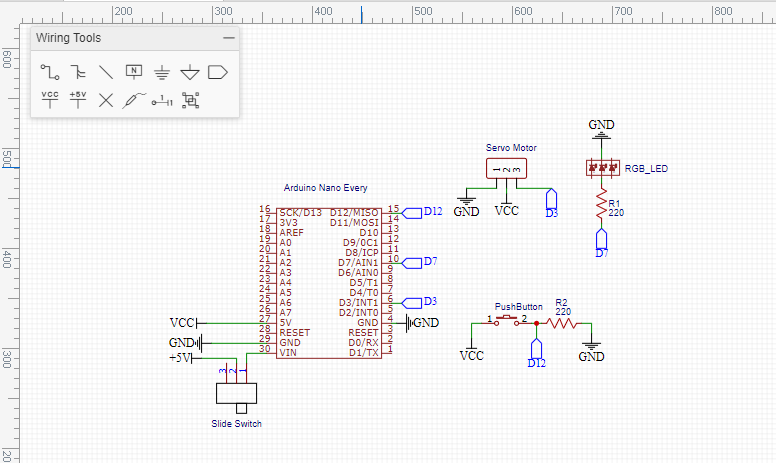
Task: Select the PushButton label text
Action: pos(519,307)
